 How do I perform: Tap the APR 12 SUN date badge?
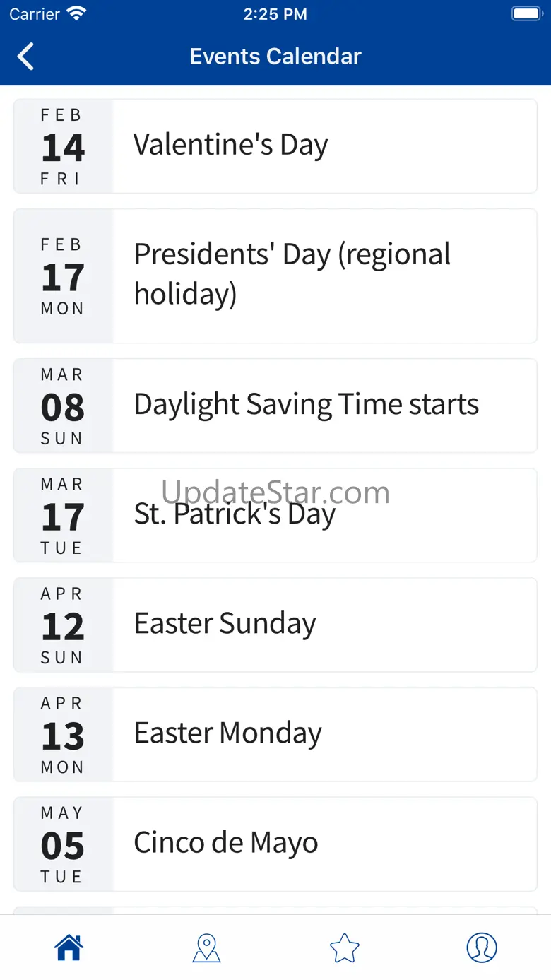pyautogui.click(x=63, y=625)
